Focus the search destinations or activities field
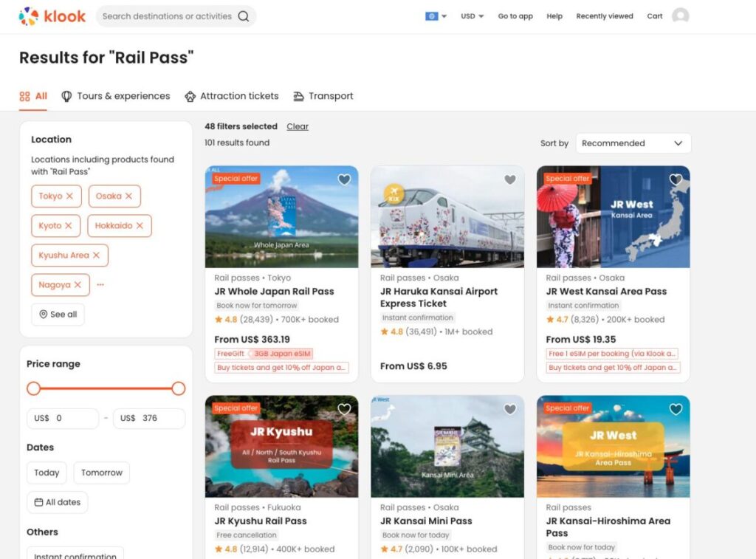The image size is (756, 559). pos(167,16)
